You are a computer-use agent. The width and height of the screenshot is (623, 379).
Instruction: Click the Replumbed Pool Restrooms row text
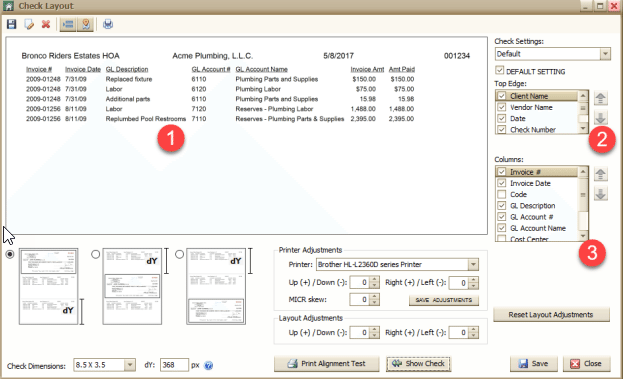point(146,119)
